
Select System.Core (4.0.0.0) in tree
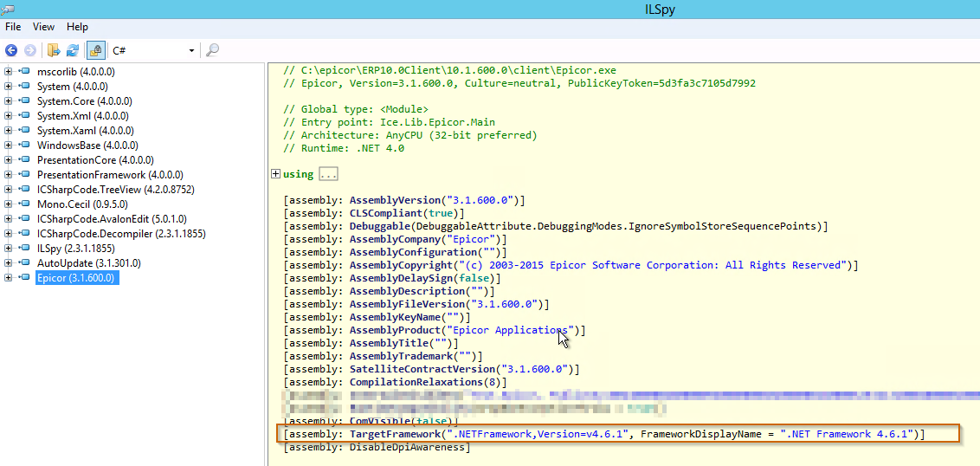(x=84, y=101)
